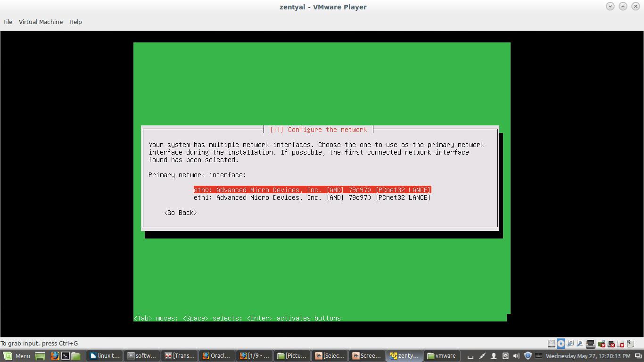Click the CD/DVD drive status icon
Viewport: 644px width, 362px height.
pos(561,344)
